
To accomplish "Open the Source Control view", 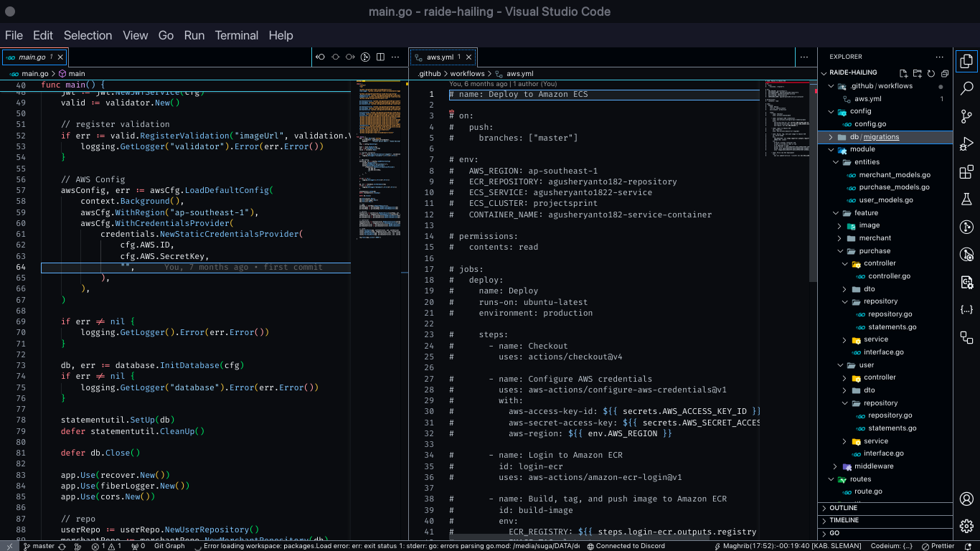I will 966,116.
